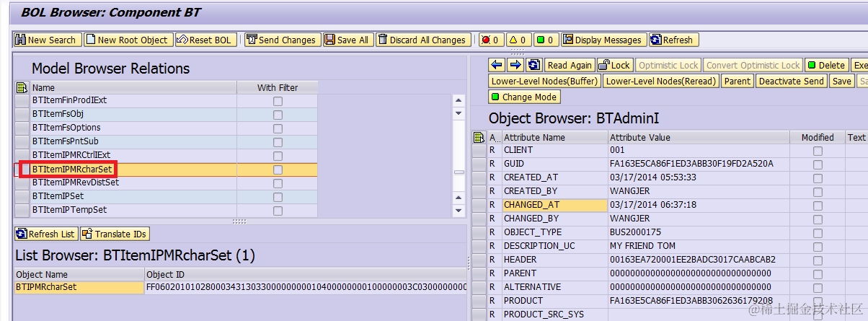Click the Lock button
868x321 pixels.
coord(615,65)
